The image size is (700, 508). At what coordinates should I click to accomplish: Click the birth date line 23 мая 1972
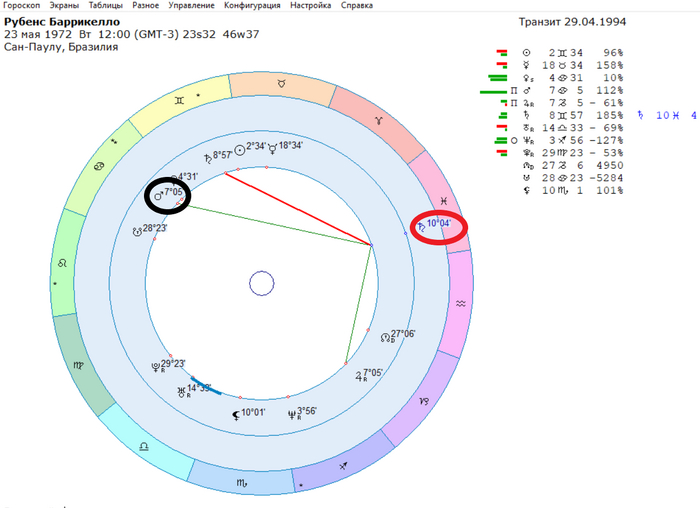point(131,34)
